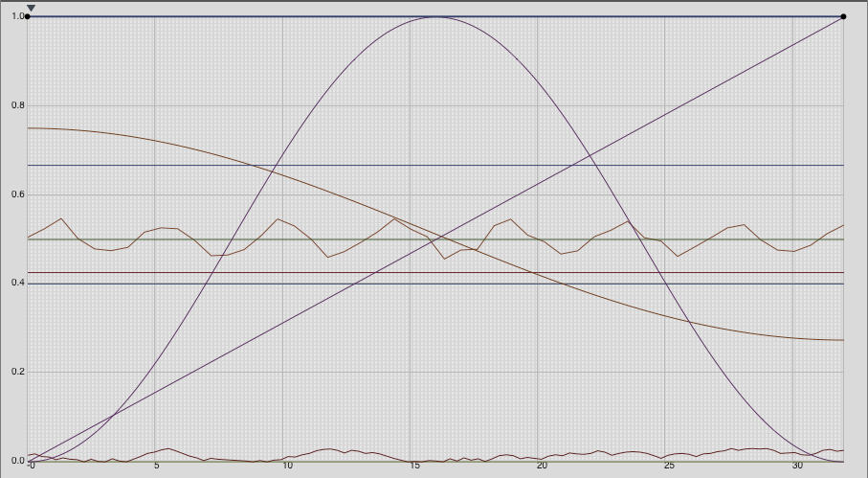Click the playhead triangle marker above the graph
Viewport: 868px width, 478px height.
click(32, 8)
